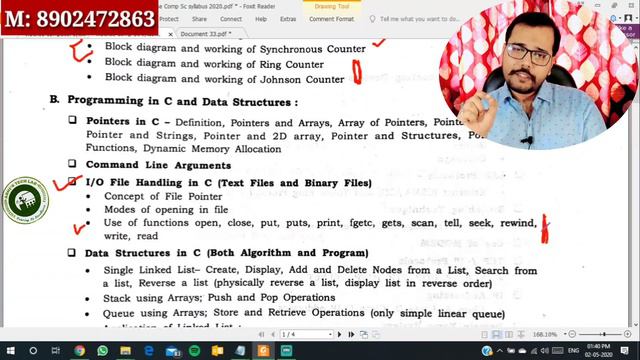Open the Mail app on the taskbar
640x360 pixels.
tap(172, 351)
